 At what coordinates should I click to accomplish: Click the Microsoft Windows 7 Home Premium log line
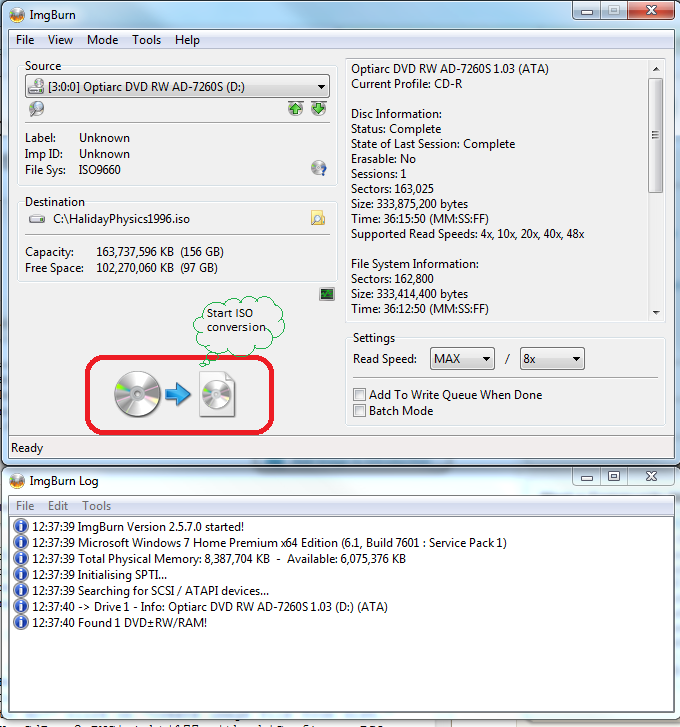pyautogui.click(x=269, y=542)
